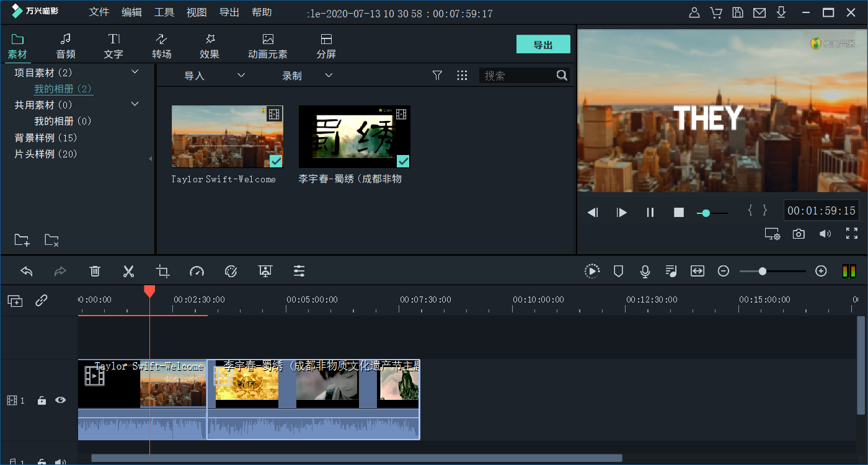Click the scissors split icon
Image resolution: width=868 pixels, height=465 pixels.
tap(128, 271)
